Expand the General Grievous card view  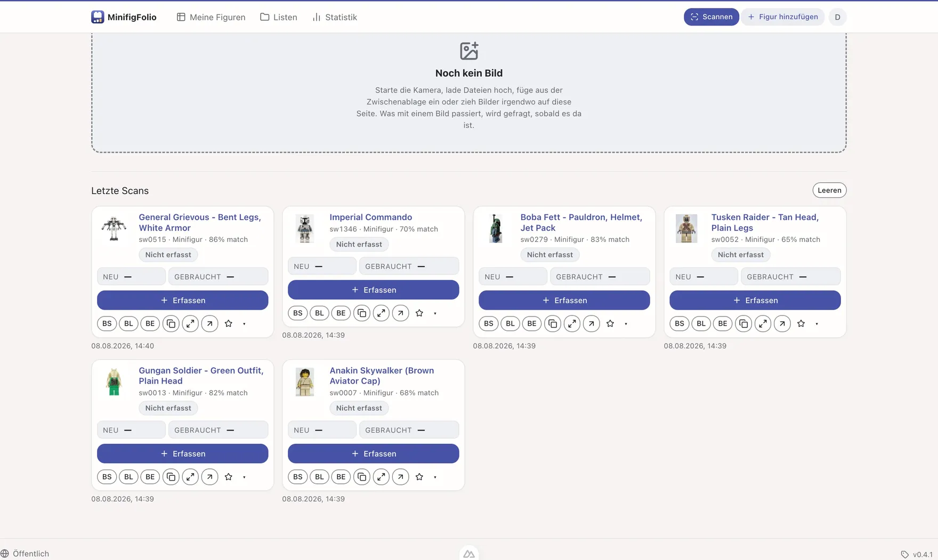(x=190, y=323)
